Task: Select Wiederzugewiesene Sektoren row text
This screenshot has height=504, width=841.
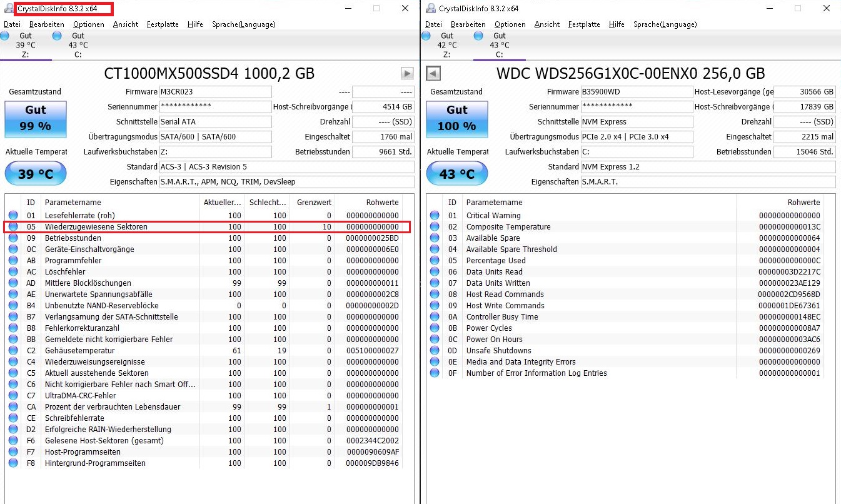Action: click(x=96, y=227)
